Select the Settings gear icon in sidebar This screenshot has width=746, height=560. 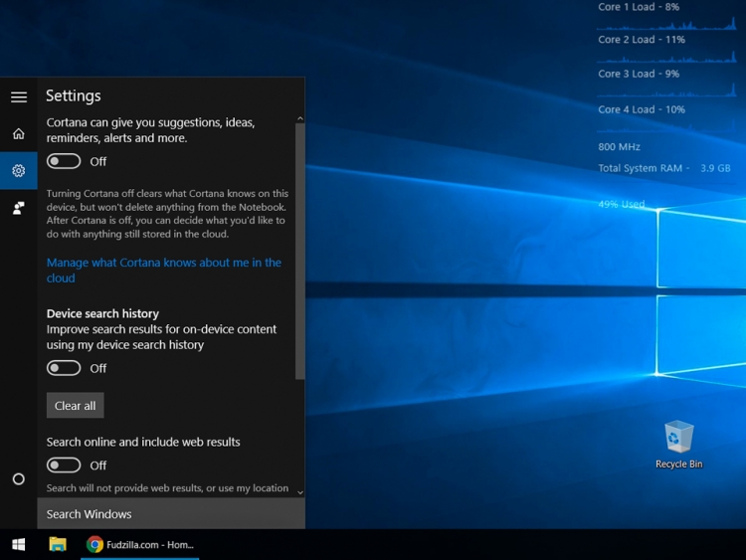(18, 171)
